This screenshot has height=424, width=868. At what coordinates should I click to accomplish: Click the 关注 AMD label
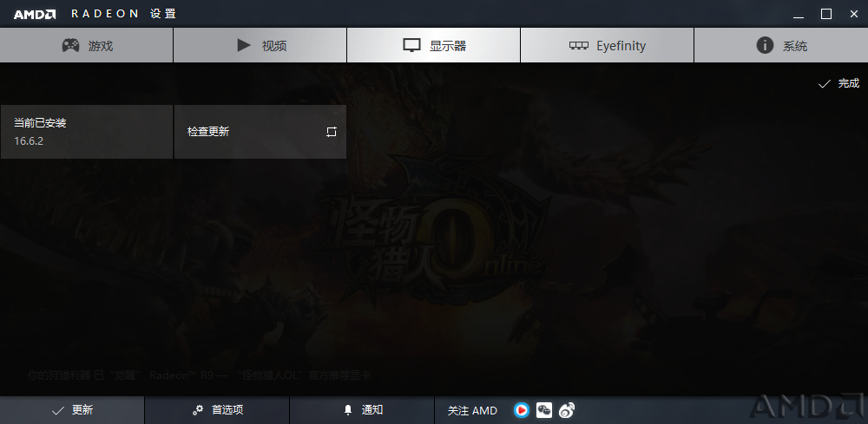pyautogui.click(x=472, y=411)
